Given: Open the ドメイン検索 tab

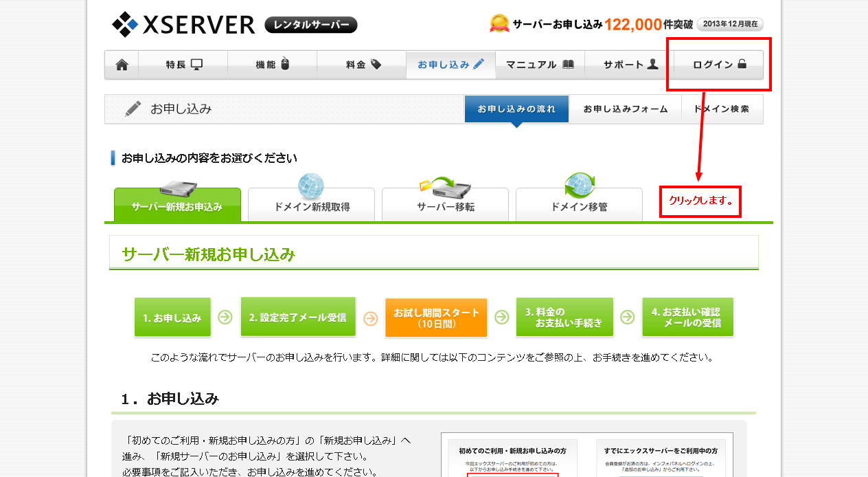Looking at the screenshot, I should [x=722, y=109].
